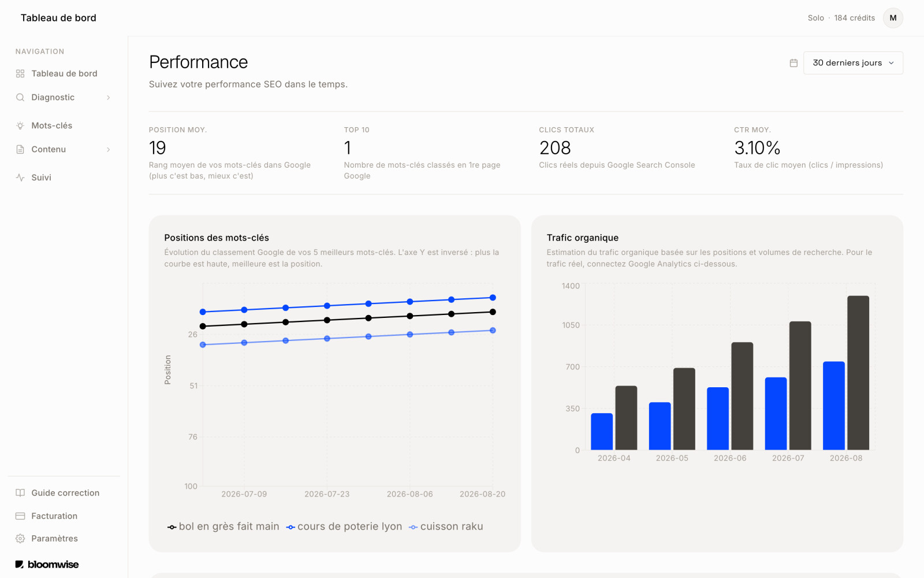
Task: Click the last point on the cours de poterie lyon line
Action: pyautogui.click(x=493, y=298)
